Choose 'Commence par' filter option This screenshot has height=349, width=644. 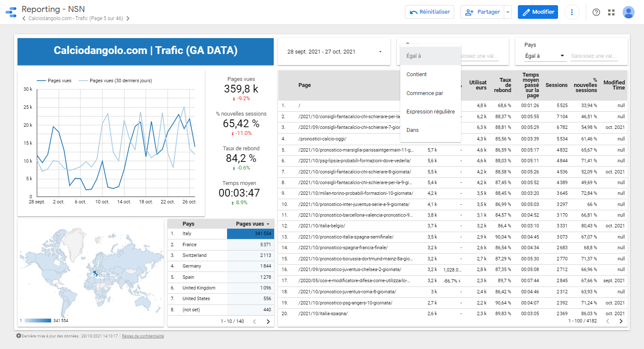(425, 93)
